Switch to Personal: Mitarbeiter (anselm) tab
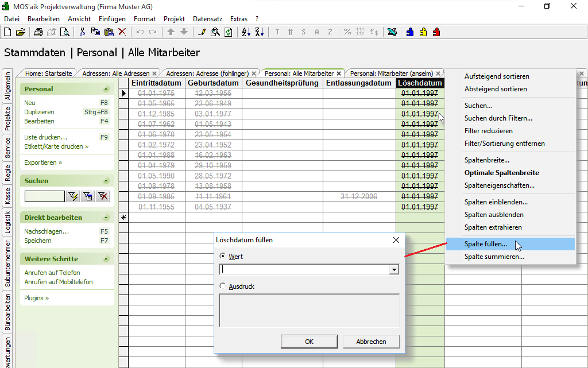Image resolution: width=588 pixels, height=368 pixels. coord(392,73)
